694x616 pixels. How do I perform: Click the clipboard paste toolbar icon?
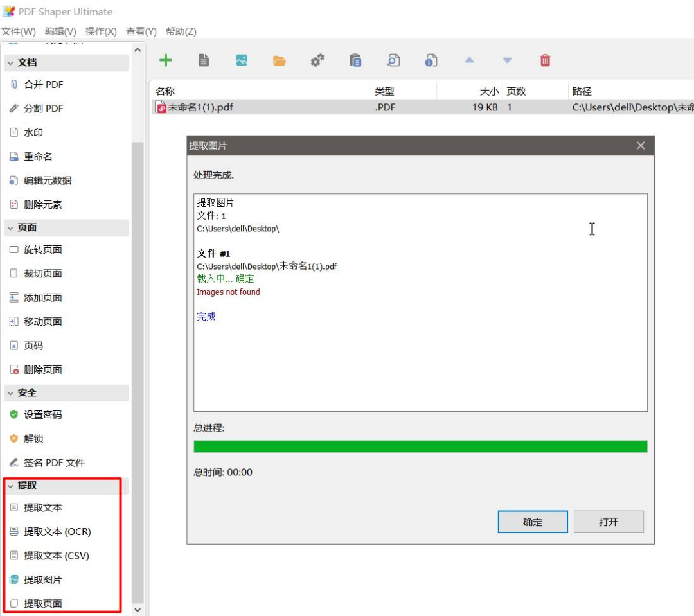[355, 60]
